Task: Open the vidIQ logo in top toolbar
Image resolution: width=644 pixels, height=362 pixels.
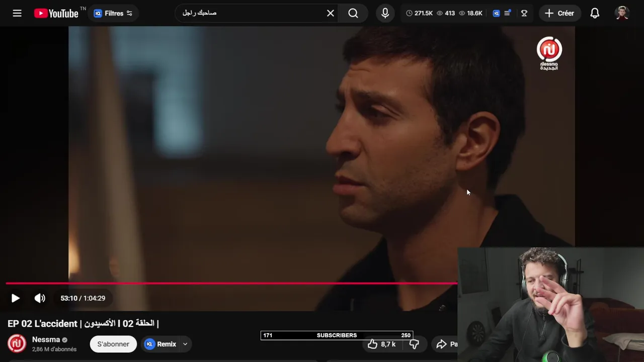Action: [x=496, y=13]
